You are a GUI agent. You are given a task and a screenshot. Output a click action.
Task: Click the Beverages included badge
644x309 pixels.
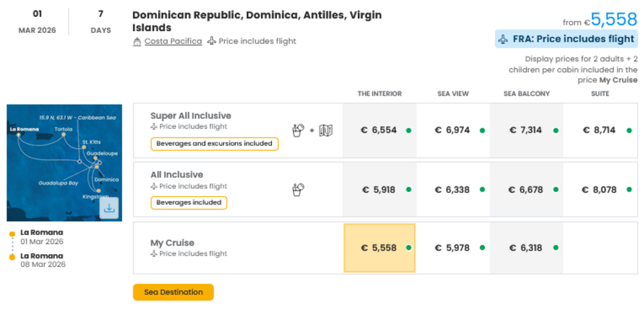pos(189,203)
